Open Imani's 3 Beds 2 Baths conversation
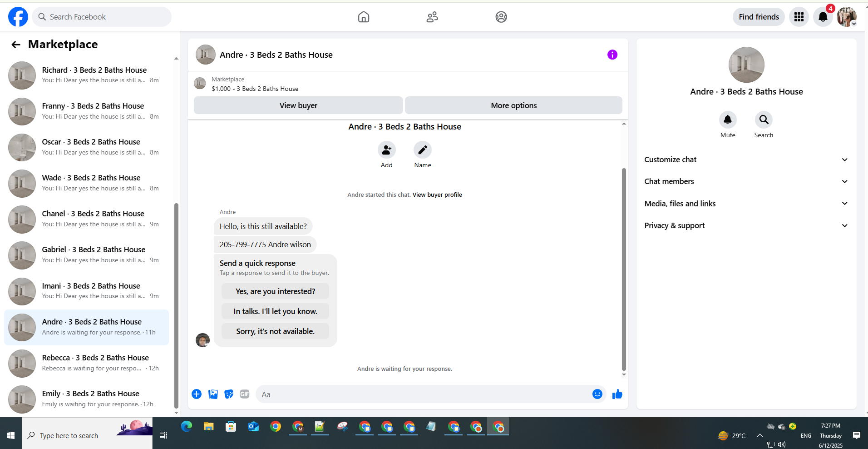 [x=86, y=291]
